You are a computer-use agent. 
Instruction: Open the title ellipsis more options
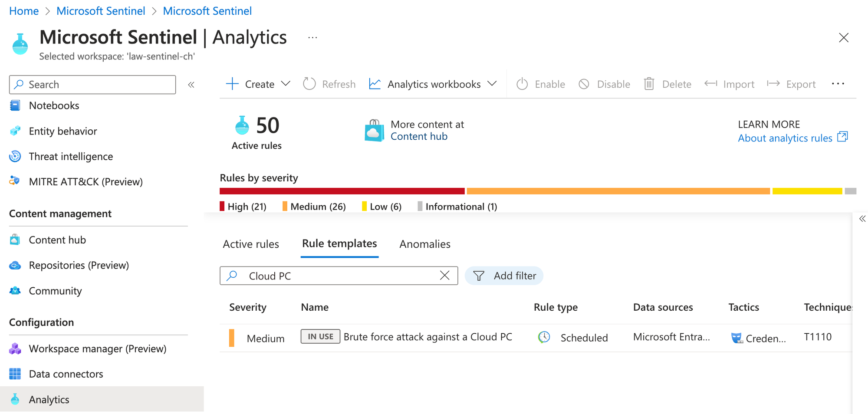tap(312, 38)
